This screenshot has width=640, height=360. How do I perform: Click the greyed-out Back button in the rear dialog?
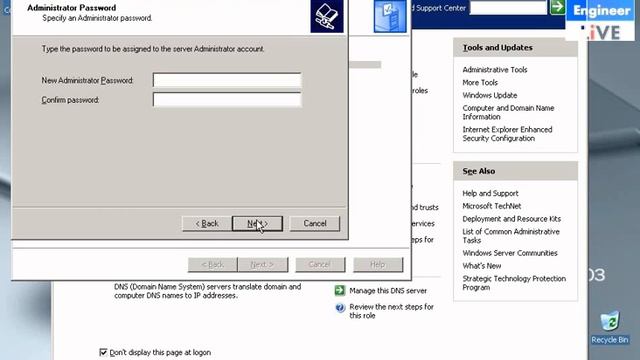pos(213,264)
